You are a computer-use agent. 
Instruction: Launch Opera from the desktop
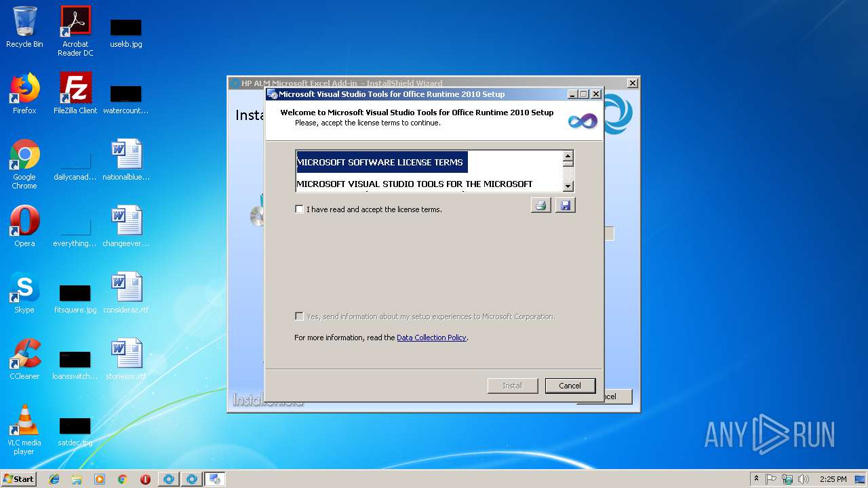tap(24, 227)
